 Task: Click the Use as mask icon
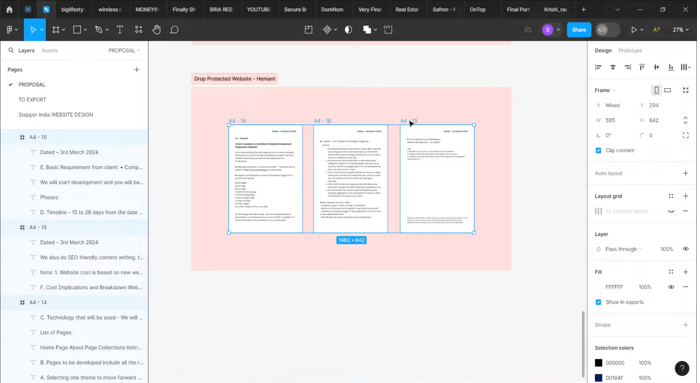[348, 30]
